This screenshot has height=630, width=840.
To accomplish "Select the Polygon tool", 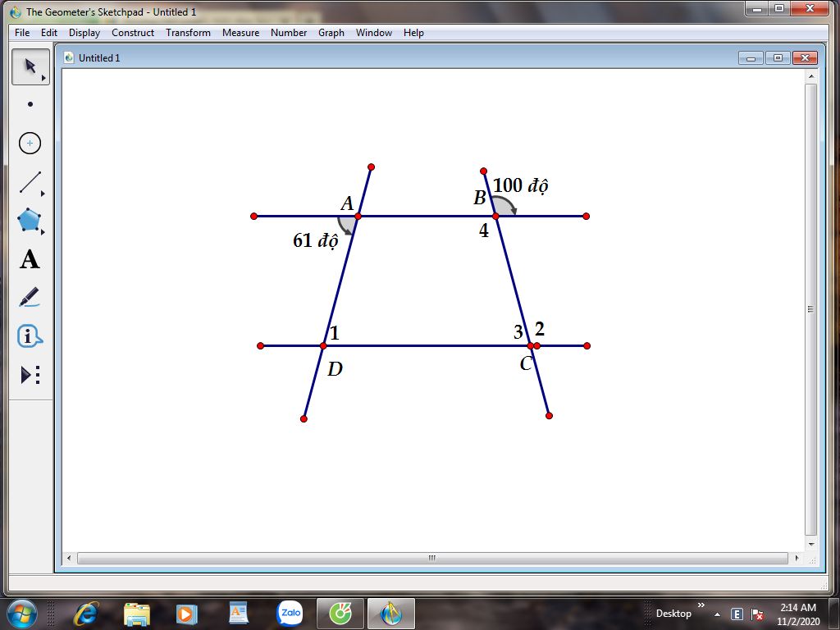I will point(30,220).
